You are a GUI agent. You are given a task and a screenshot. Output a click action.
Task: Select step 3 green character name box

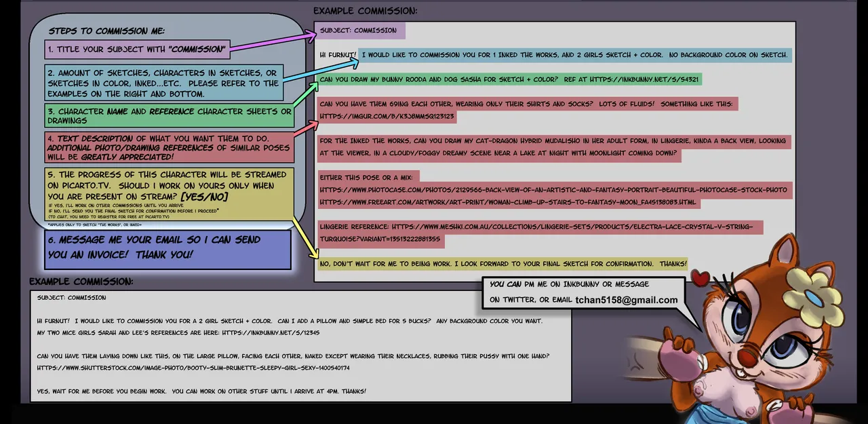click(x=170, y=115)
